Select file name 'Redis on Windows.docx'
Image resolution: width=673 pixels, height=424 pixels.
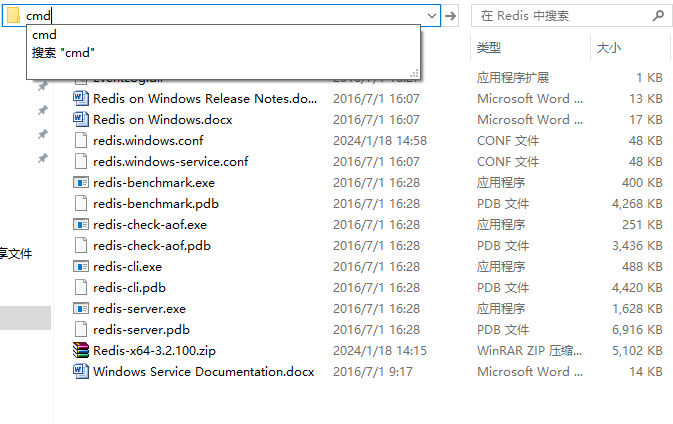[x=163, y=119]
